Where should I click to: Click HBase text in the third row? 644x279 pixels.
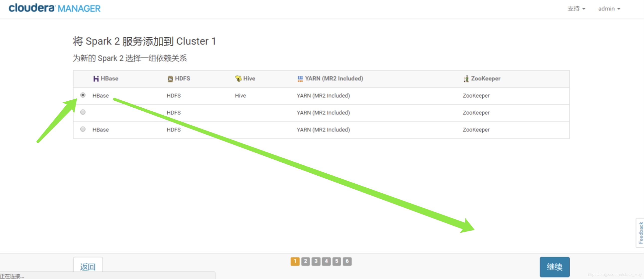(x=101, y=130)
